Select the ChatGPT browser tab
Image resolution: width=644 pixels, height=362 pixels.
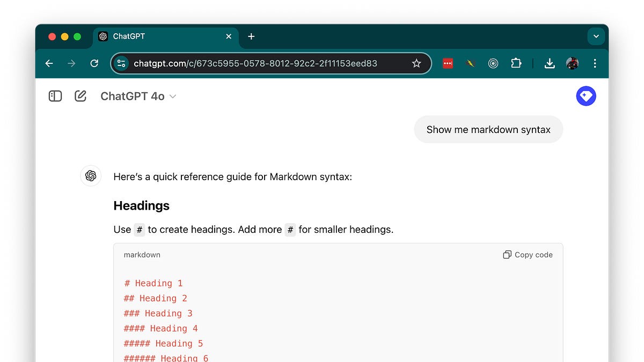point(166,36)
